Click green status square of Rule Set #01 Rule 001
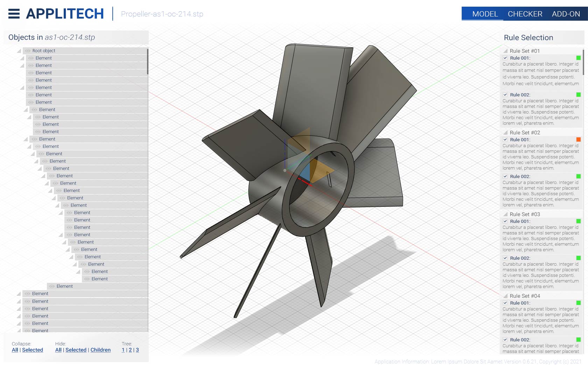 click(x=579, y=58)
